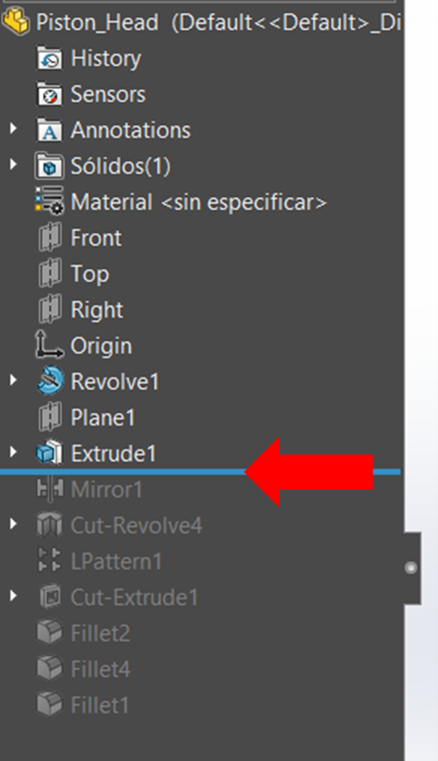Expand the Extrude1 feature
This screenshot has width=438, height=761.
pyautogui.click(x=14, y=452)
